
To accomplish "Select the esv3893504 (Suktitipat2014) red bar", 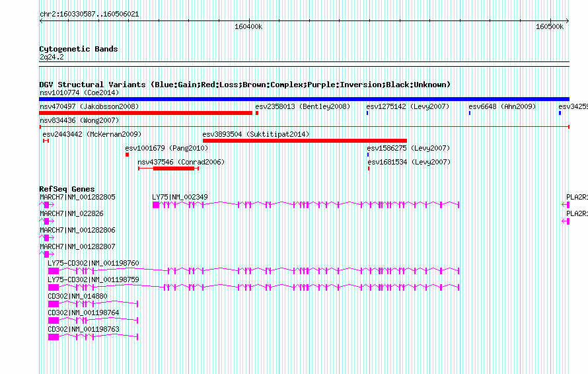I will point(305,141).
